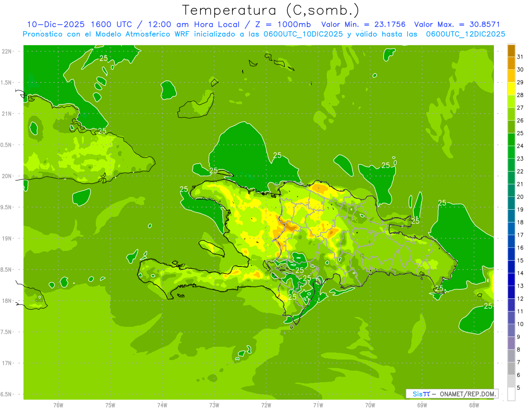
Task: Click the '19N' latitude label
Action: click(6, 239)
